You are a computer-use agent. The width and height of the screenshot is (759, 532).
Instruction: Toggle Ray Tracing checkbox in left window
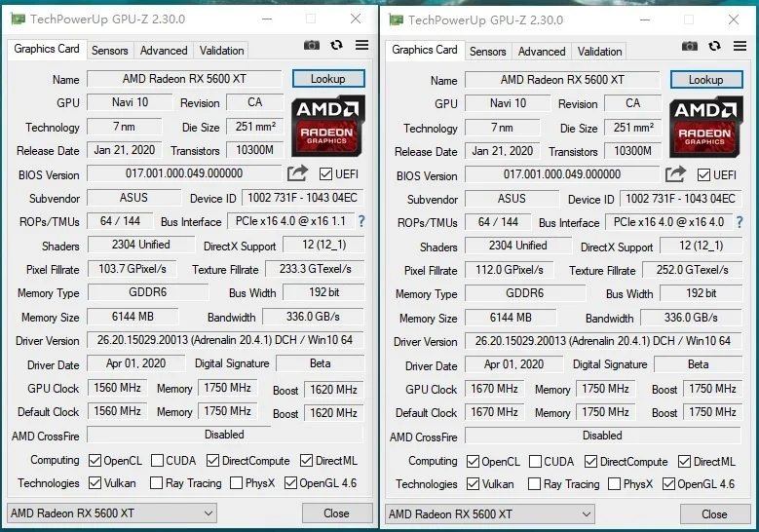point(156,482)
